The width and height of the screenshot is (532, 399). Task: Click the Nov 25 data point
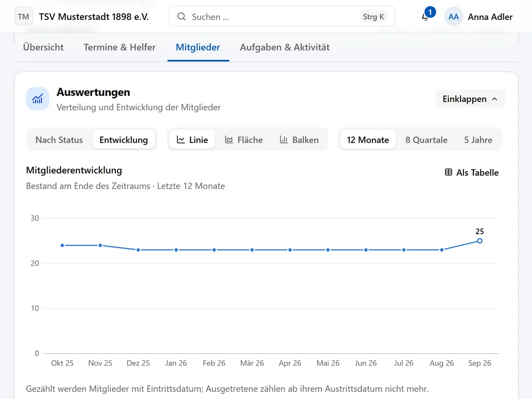point(100,245)
